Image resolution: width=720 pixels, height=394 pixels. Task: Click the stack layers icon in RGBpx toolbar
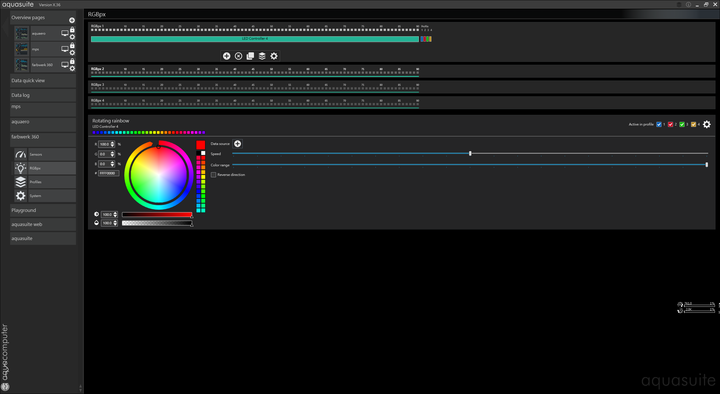point(262,56)
